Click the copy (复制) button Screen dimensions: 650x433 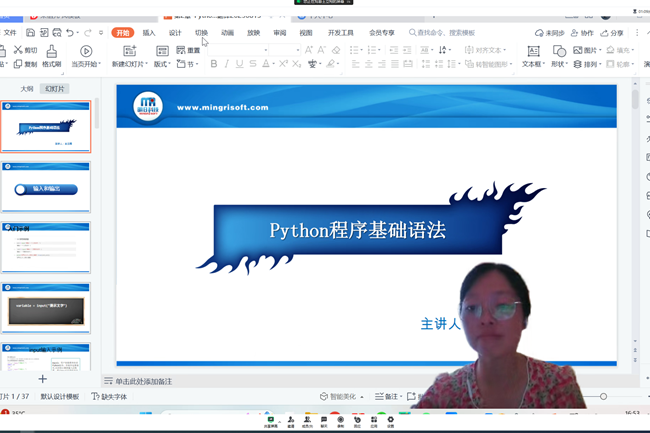pyautogui.click(x=25, y=64)
